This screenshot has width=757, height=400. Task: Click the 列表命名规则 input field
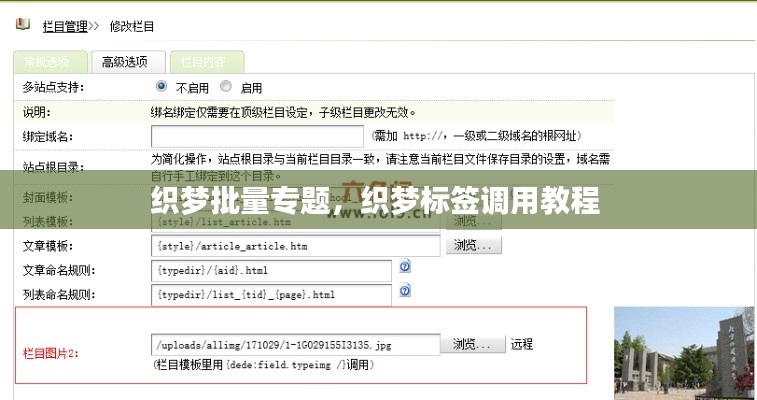coord(271,294)
